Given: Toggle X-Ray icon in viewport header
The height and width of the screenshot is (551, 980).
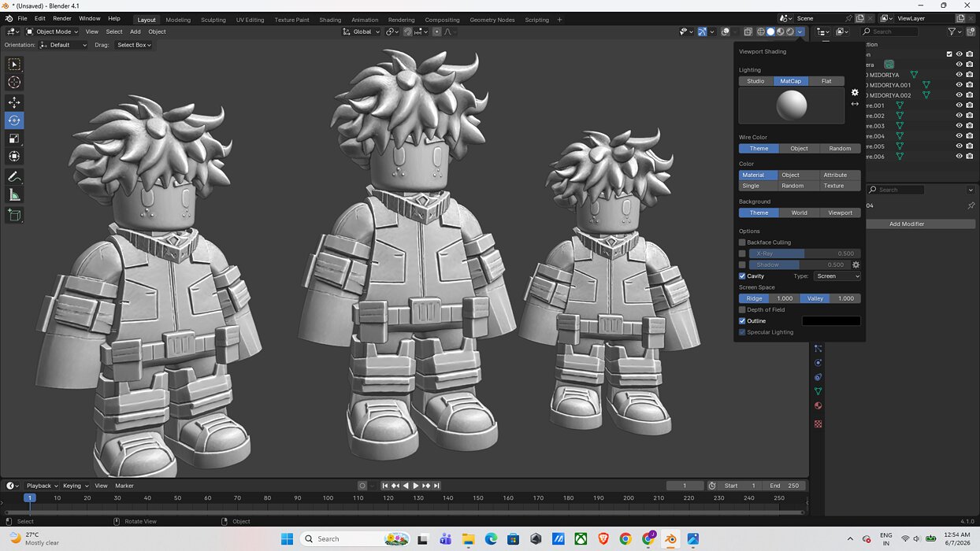Looking at the screenshot, I should (747, 31).
